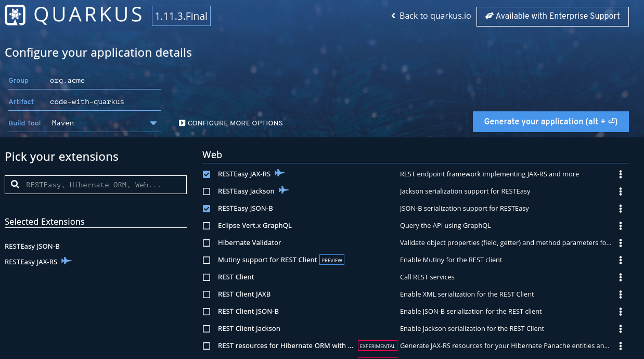Open Available with Enterprise Support
The height and width of the screenshot is (359, 644).
[552, 16]
